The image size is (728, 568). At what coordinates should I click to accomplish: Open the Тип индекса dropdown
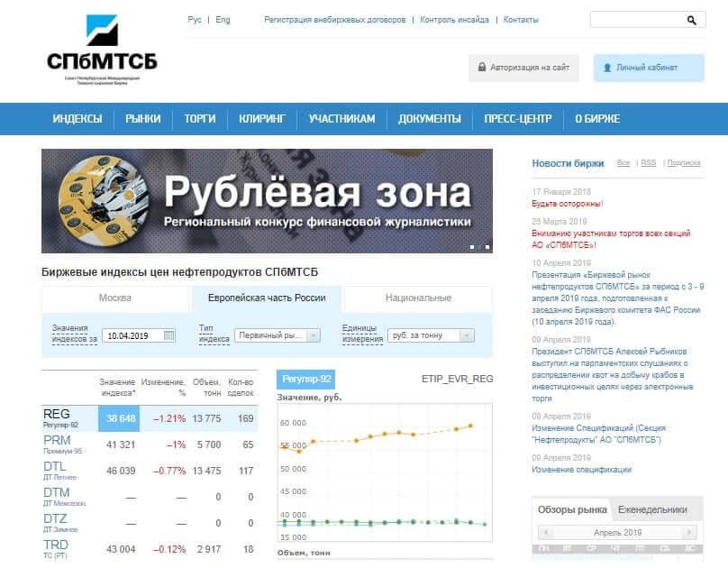pos(277,335)
